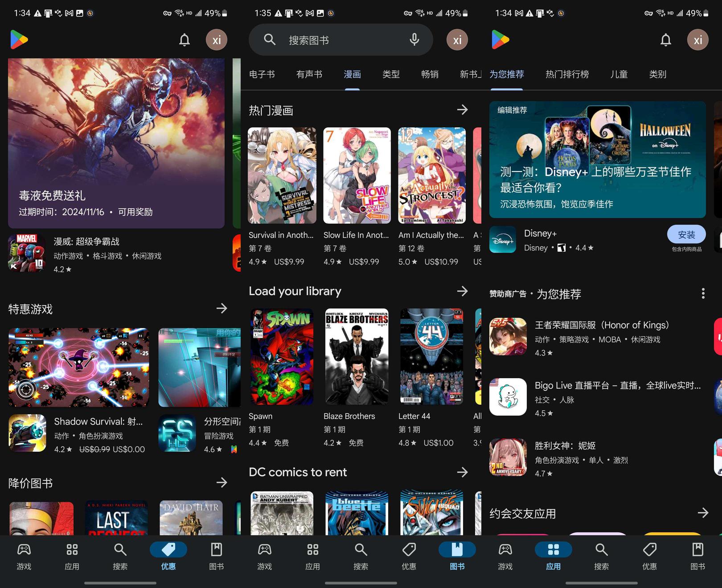Open the Disney+ app icon
Viewport: 722px width, 588px height.
tap(503, 240)
